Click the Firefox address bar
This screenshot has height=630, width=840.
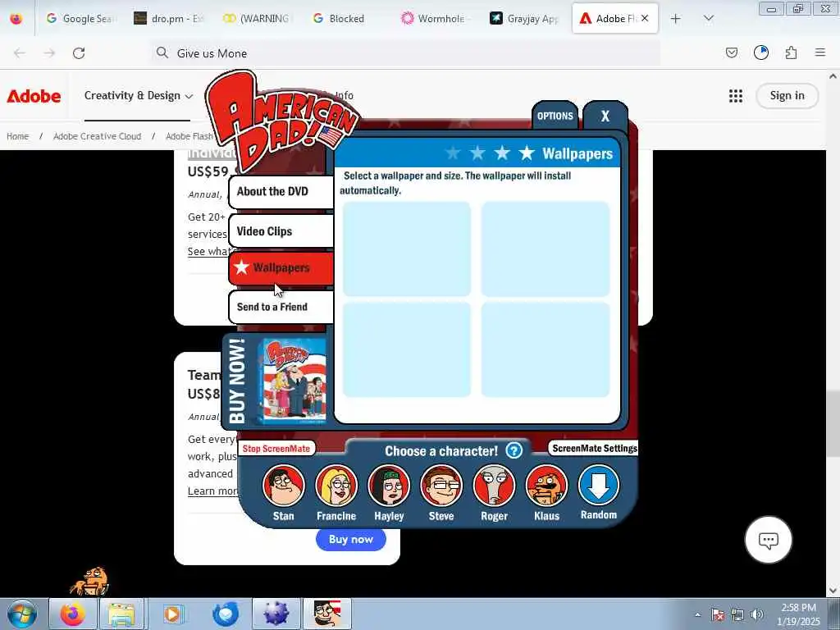[x=405, y=53]
